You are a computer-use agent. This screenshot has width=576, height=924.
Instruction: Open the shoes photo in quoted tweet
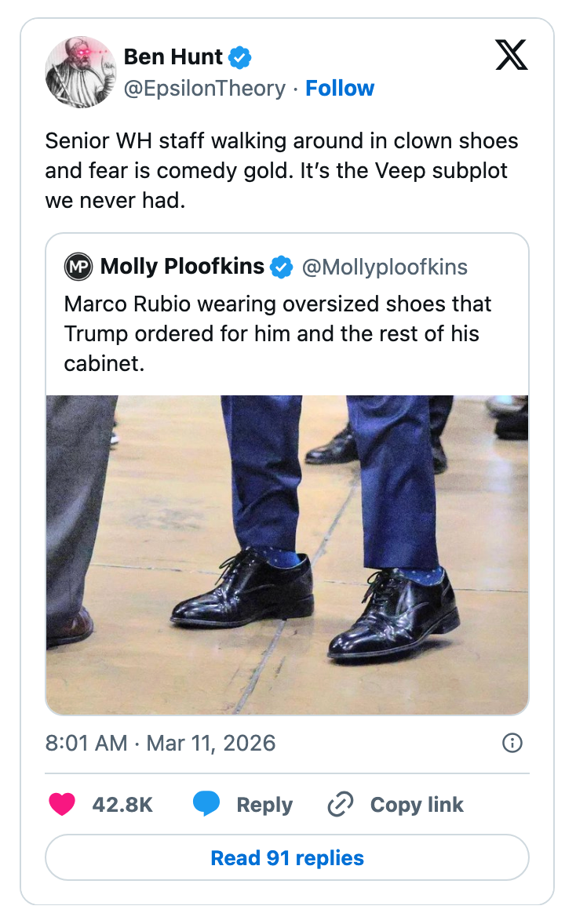[x=287, y=554]
